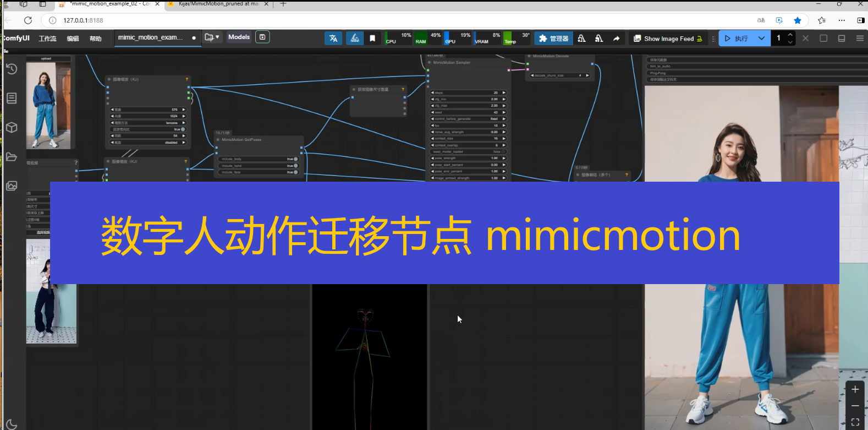Increase fps value with right arrow

coord(504,126)
